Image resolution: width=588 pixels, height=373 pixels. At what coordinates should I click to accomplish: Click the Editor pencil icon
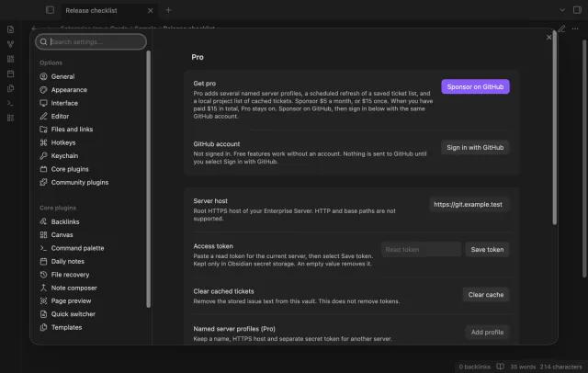pos(43,116)
